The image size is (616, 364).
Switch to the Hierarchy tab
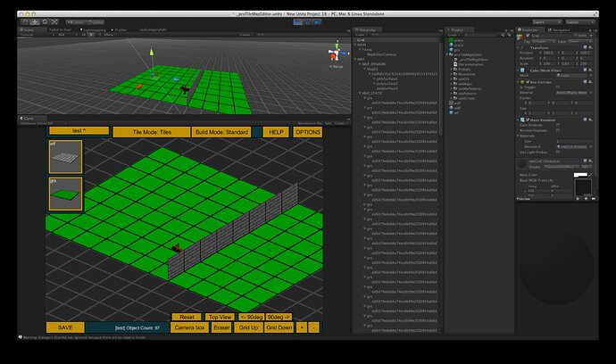[x=366, y=29]
